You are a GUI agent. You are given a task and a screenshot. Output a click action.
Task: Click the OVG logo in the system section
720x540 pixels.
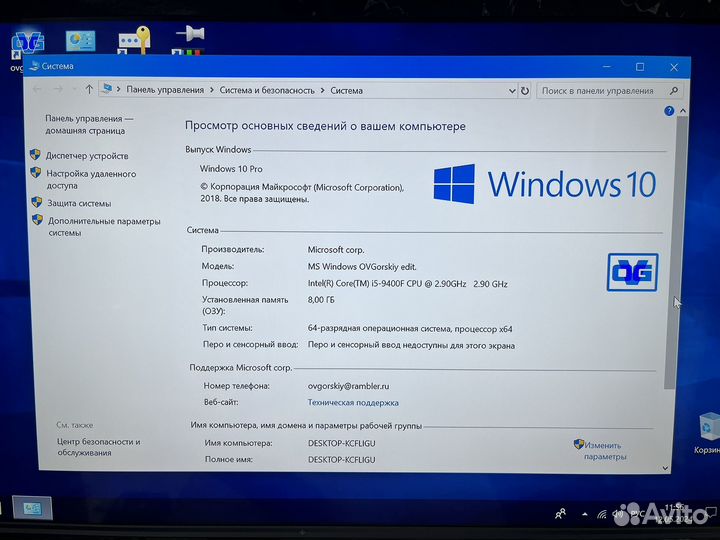coord(633,272)
